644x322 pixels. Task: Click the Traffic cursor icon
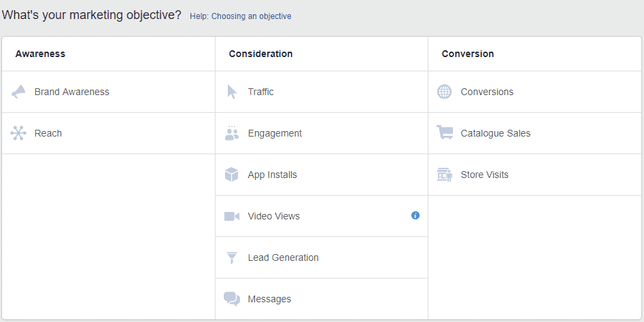point(232,92)
